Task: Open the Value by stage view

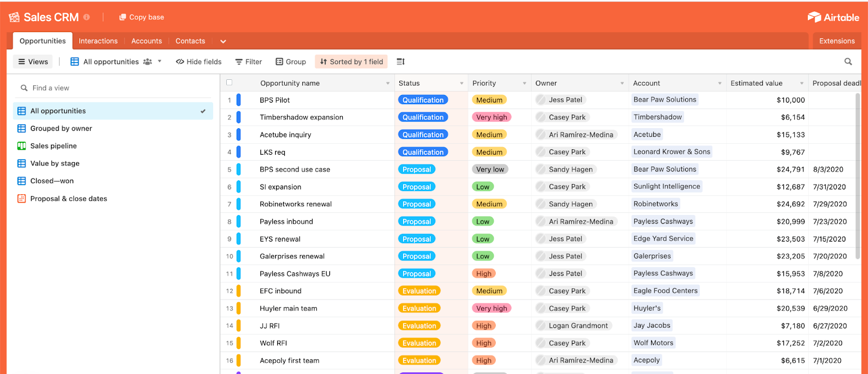Action: (x=113, y=163)
